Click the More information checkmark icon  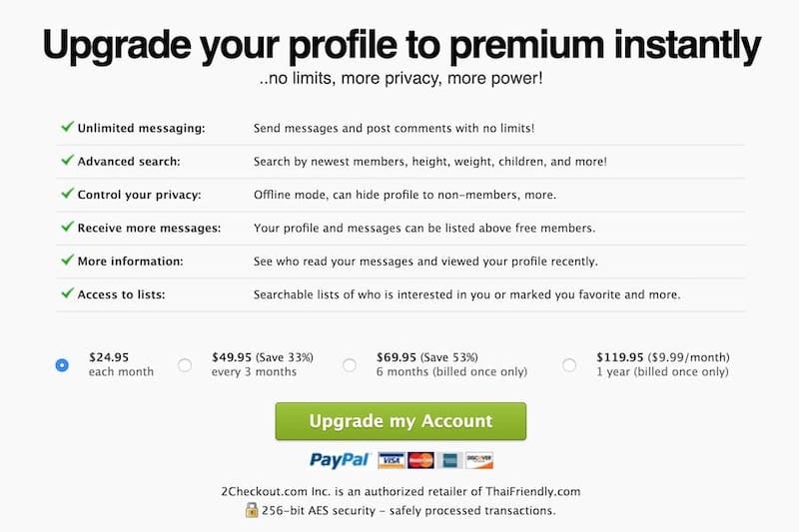click(67, 261)
